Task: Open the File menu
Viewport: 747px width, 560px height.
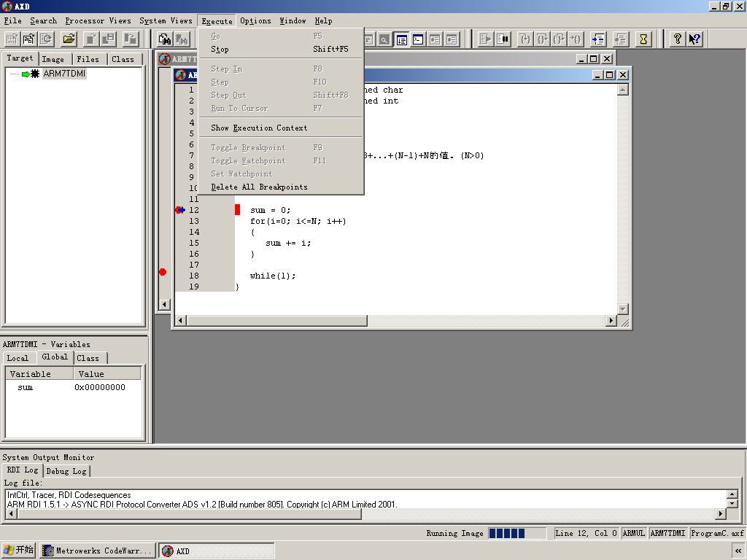Action: tap(13, 21)
